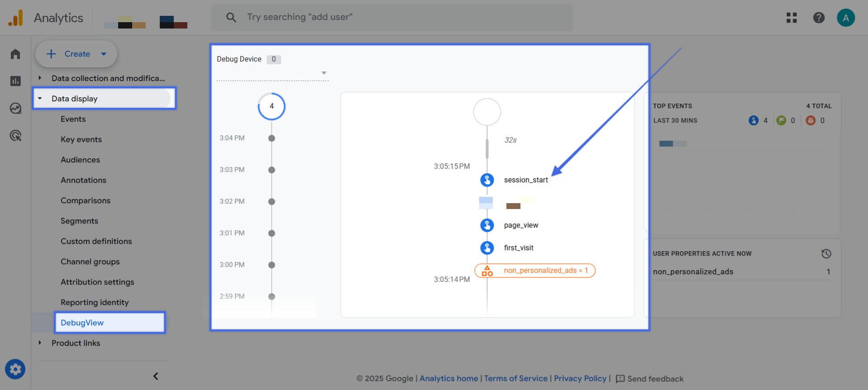Click the search magnifier icon
The width and height of the screenshot is (868, 390).
(x=231, y=18)
